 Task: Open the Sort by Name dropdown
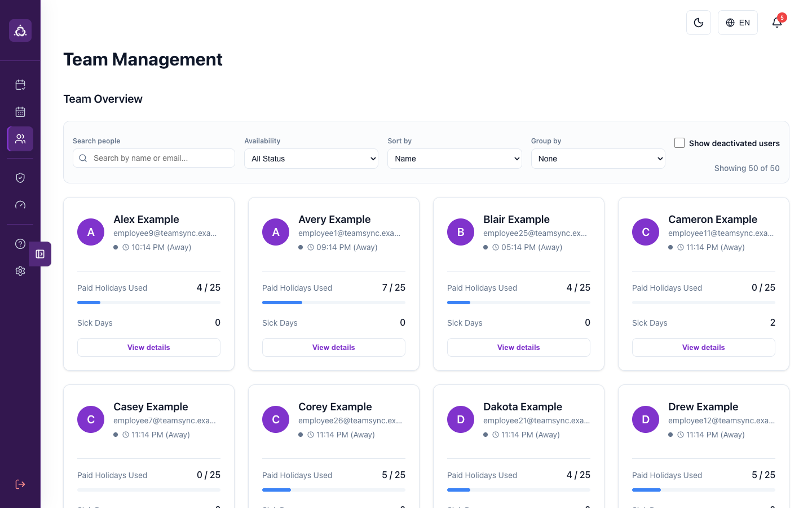(454, 159)
